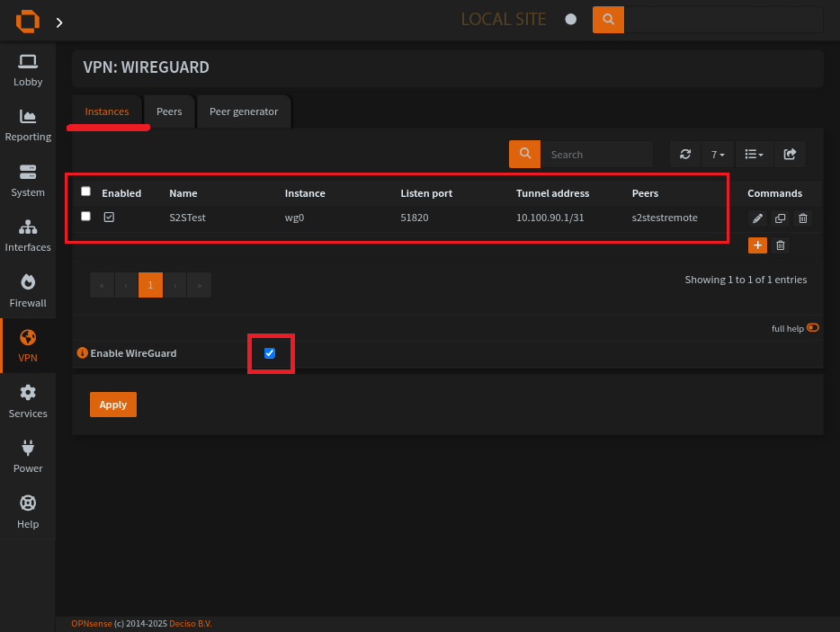
Task: Go to the first page
Action: tap(102, 285)
